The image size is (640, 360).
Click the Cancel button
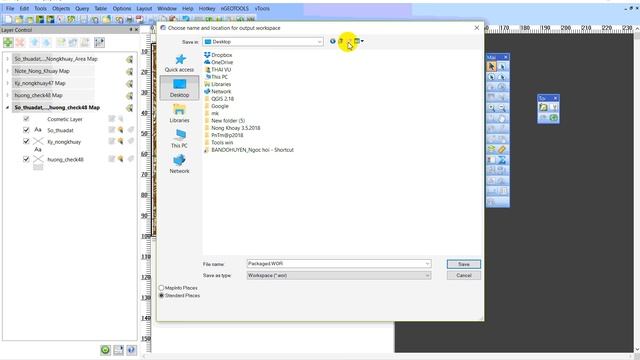coord(464,276)
